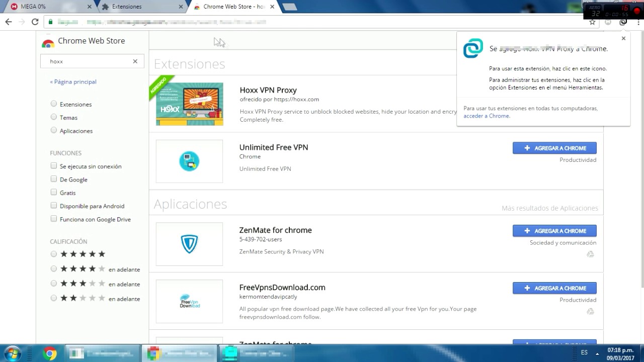
Task: Add Unlimited Free VPN to Chrome
Action: pos(554,148)
